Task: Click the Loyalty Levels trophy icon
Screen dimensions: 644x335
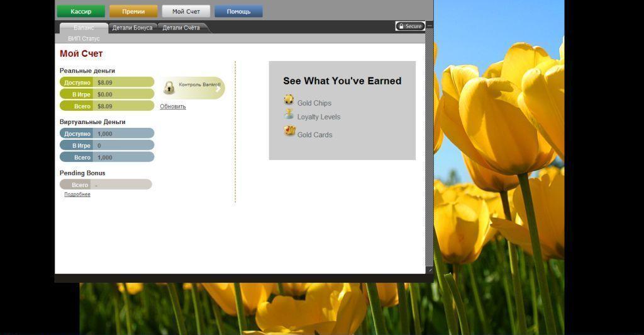Action: pos(289,114)
